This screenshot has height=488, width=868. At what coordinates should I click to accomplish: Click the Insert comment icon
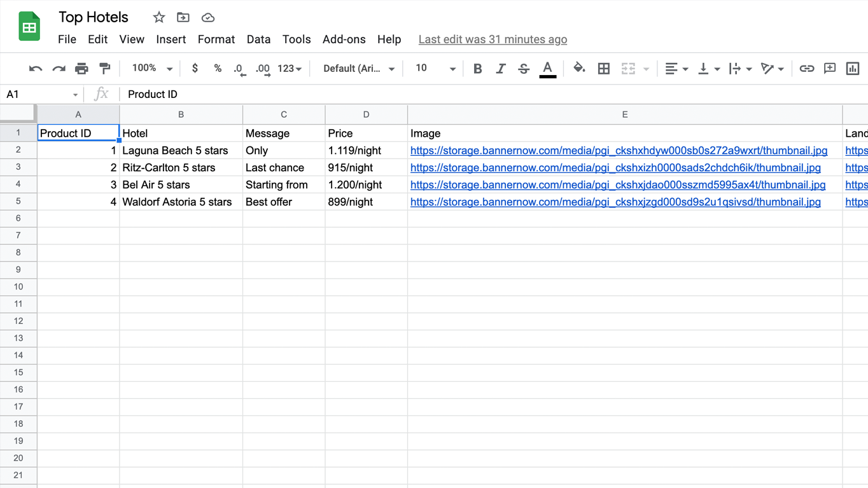(830, 69)
